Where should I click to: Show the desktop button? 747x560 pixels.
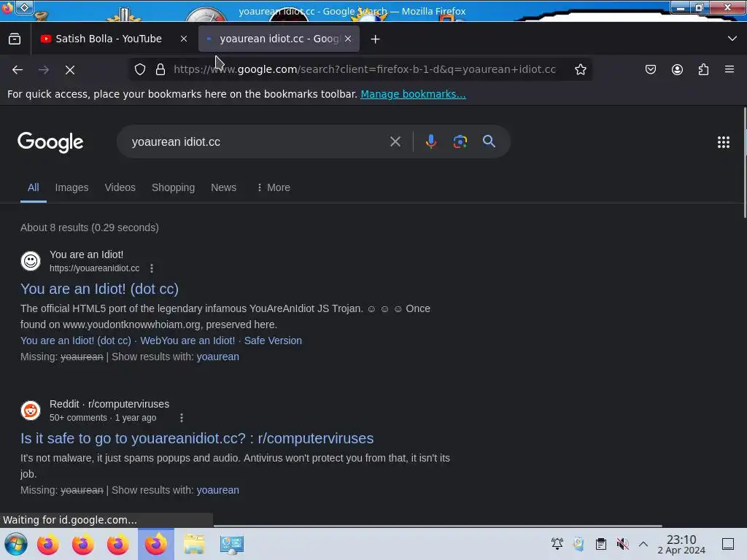point(727,544)
